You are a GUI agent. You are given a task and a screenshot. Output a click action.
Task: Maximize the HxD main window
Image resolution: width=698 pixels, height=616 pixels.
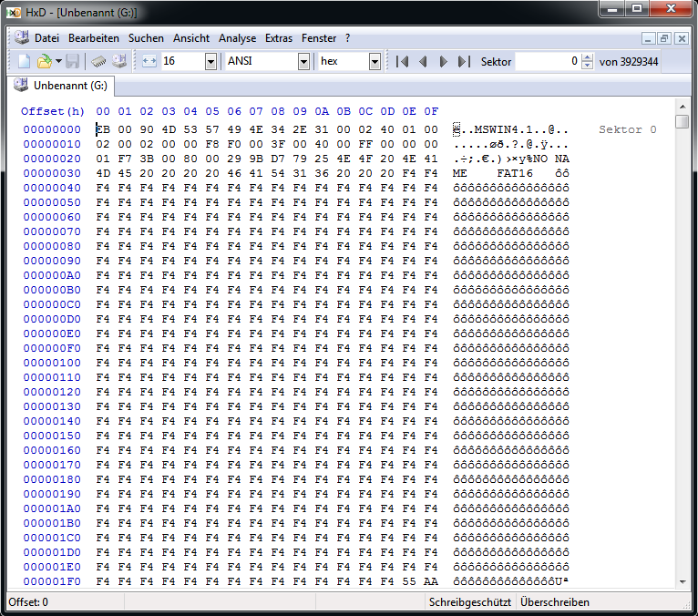[x=637, y=8]
